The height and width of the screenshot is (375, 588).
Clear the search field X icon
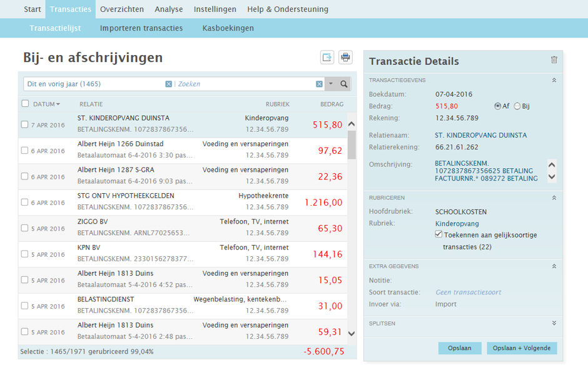319,84
